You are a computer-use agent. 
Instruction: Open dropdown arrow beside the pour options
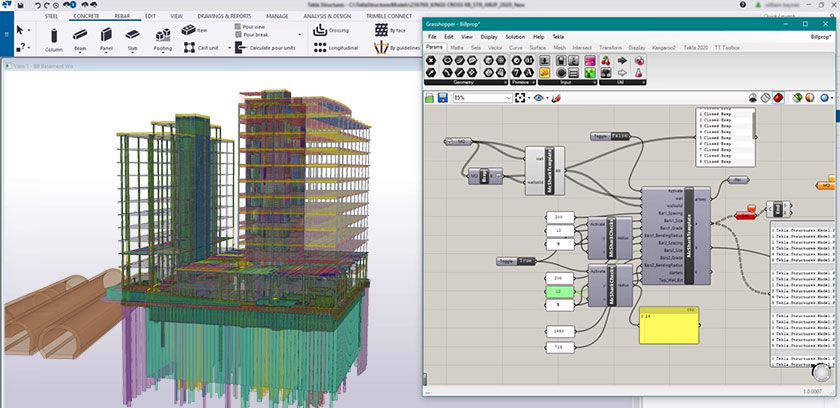[299, 34]
